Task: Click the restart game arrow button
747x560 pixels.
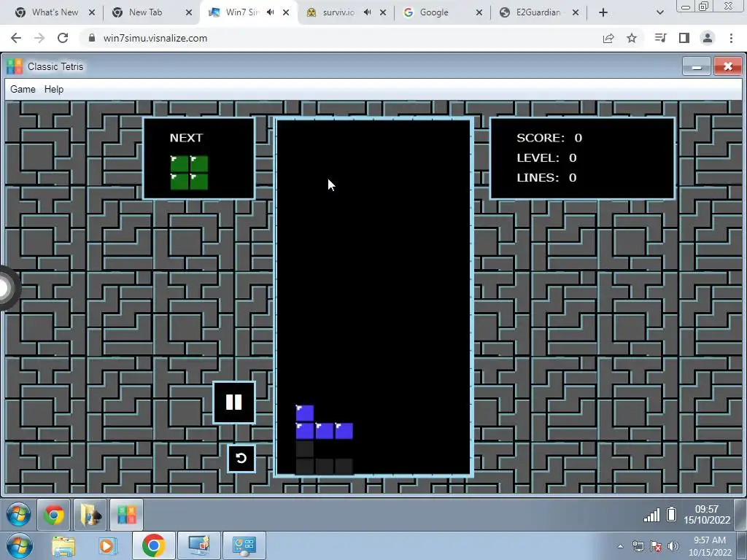Action: coord(241,458)
